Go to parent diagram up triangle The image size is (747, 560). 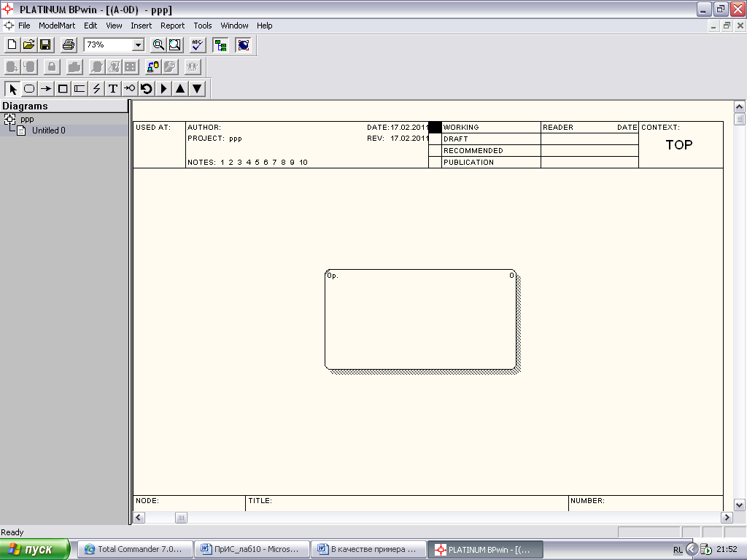pyautogui.click(x=180, y=88)
